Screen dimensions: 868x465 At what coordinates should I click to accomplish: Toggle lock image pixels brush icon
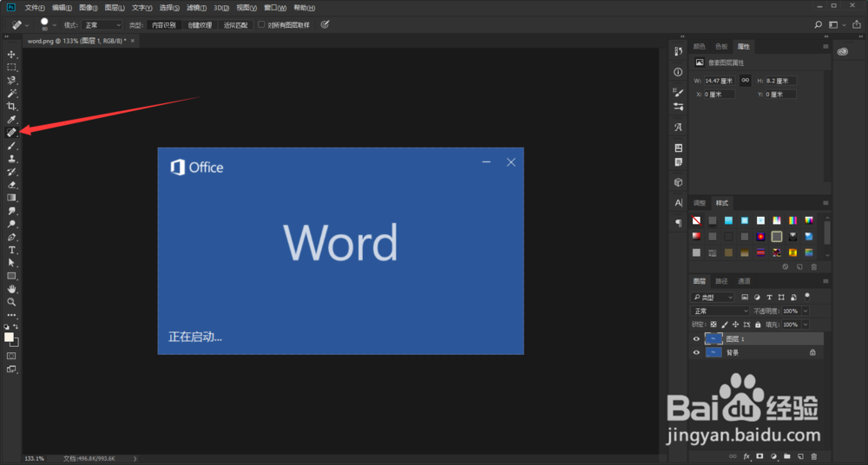coord(724,324)
